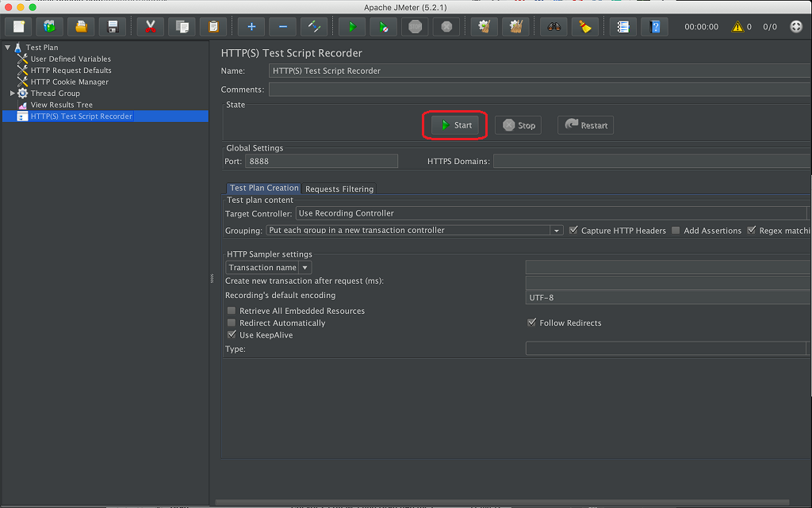Open the Templates toolbar icon
The width and height of the screenshot is (812, 508).
click(50, 27)
